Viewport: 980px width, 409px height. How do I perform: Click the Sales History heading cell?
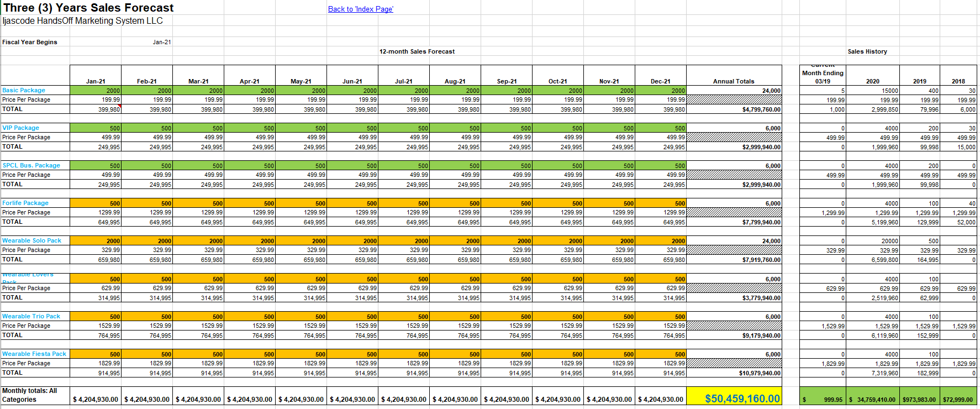coord(867,51)
